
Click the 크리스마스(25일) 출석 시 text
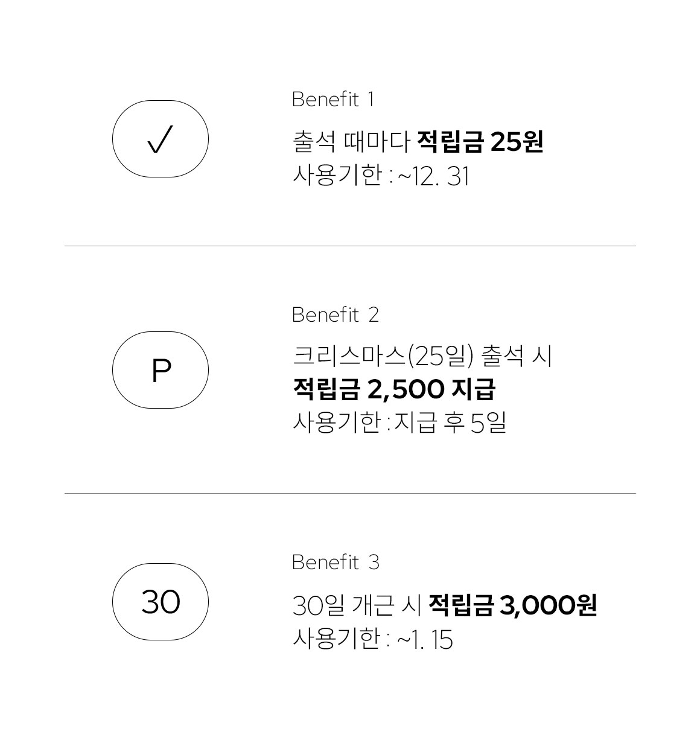422,356
